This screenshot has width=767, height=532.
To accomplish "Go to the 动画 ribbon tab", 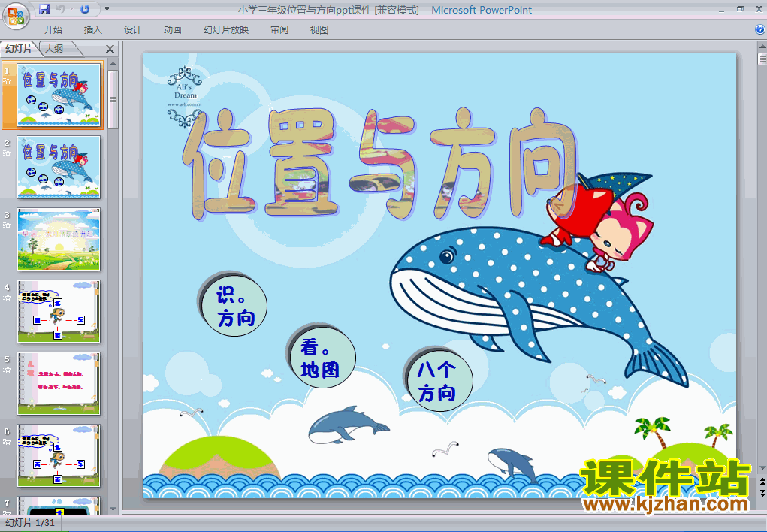I will coord(172,30).
